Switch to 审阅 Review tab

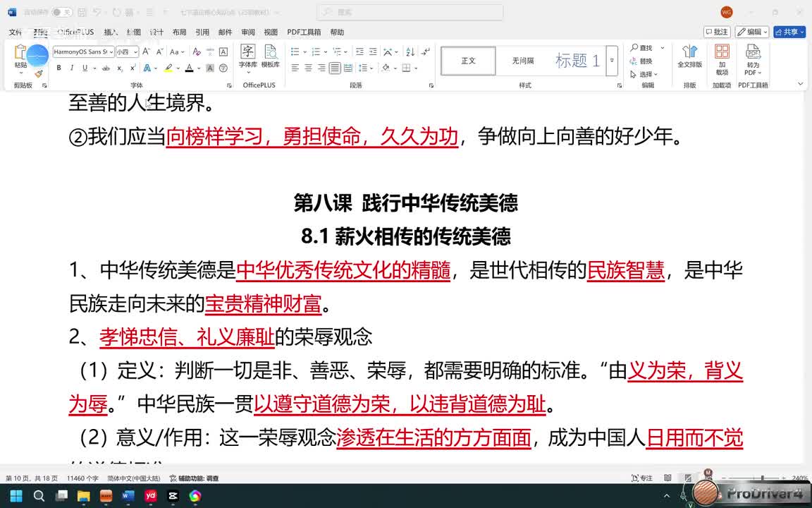[248, 32]
